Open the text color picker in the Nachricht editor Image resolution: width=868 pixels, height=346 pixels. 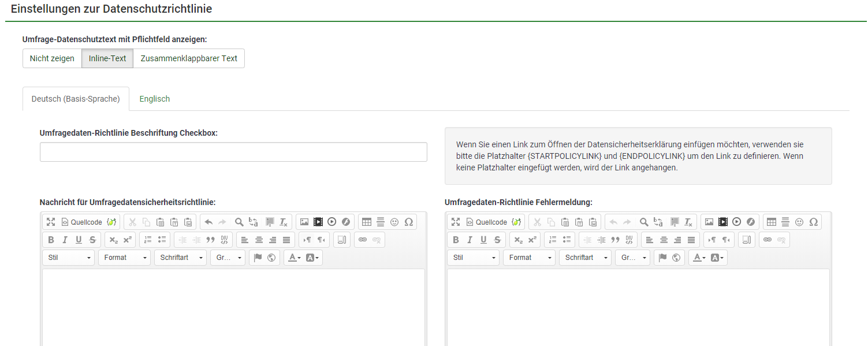(294, 258)
